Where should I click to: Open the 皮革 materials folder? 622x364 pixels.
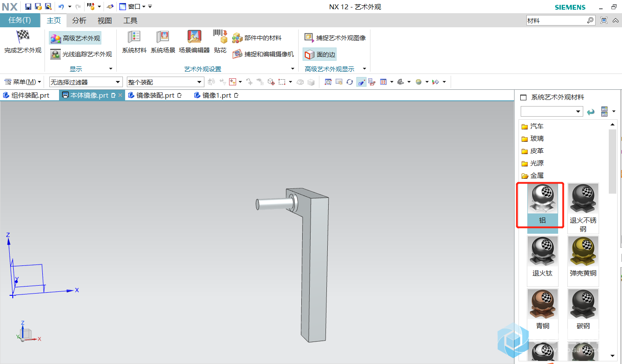click(532, 151)
